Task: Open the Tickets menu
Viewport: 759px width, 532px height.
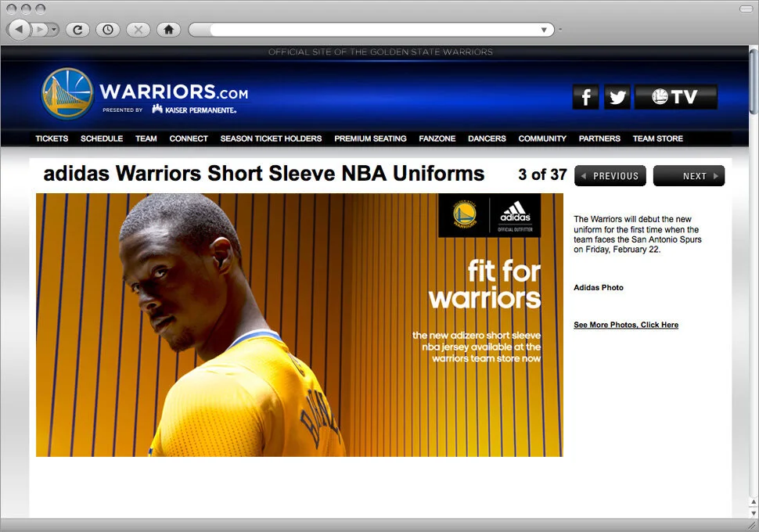Action: click(x=52, y=138)
